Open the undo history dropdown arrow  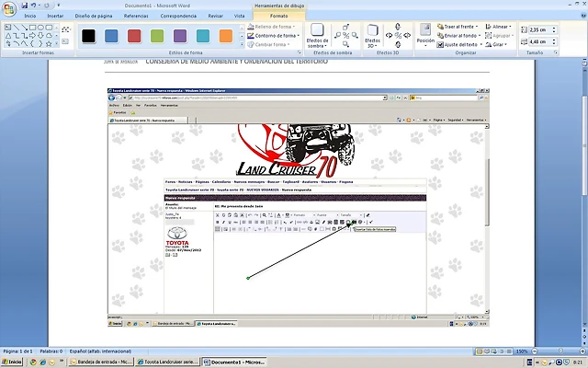[x=39, y=6]
